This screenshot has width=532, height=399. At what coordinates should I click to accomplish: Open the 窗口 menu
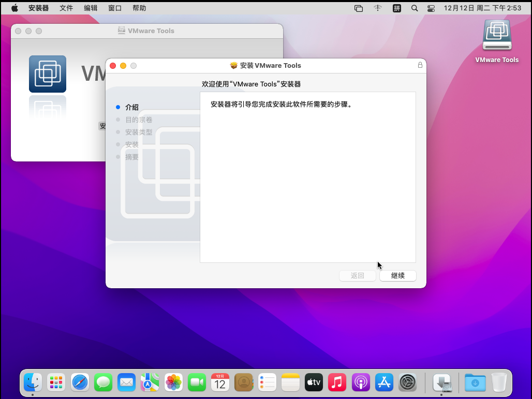pos(115,8)
